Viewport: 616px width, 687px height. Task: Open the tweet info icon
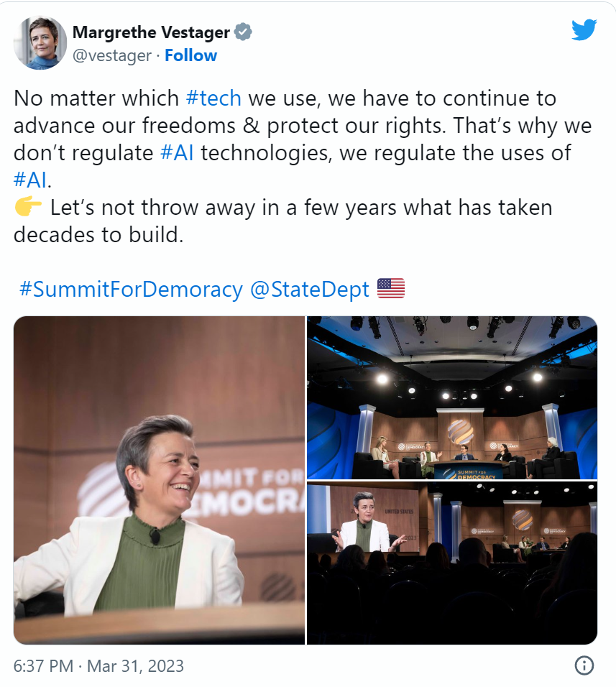click(584, 665)
